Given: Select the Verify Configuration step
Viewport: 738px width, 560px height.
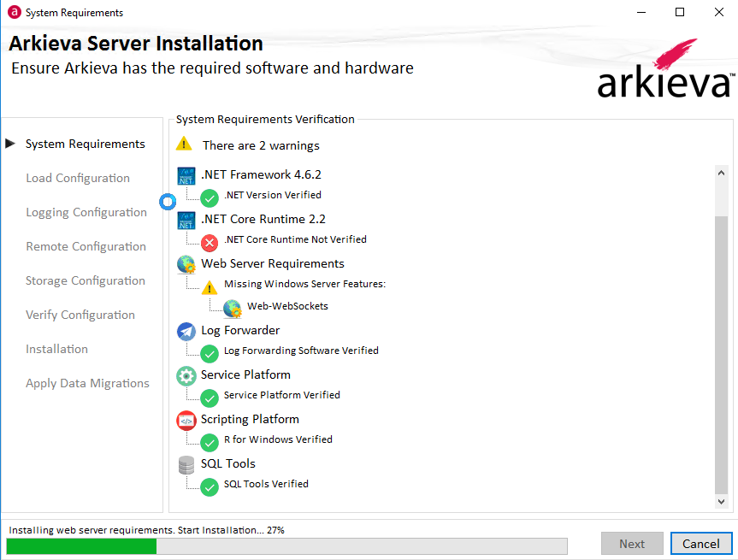Looking at the screenshot, I should click(80, 315).
